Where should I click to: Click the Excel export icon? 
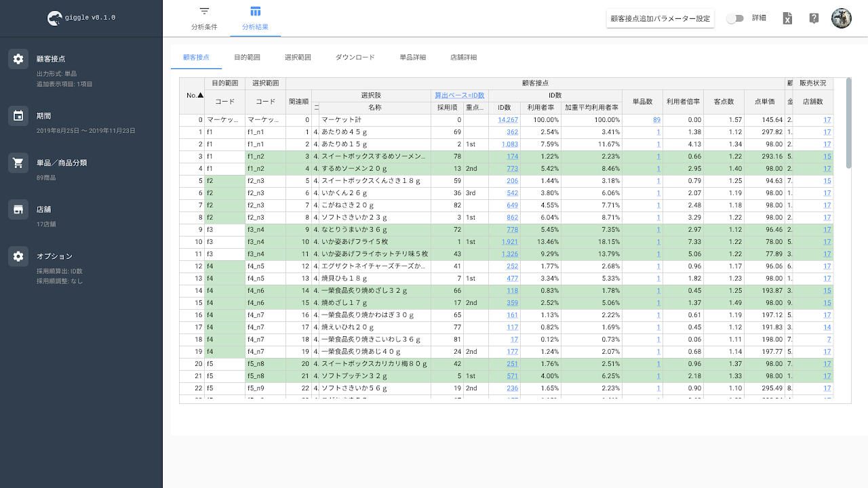click(x=787, y=18)
